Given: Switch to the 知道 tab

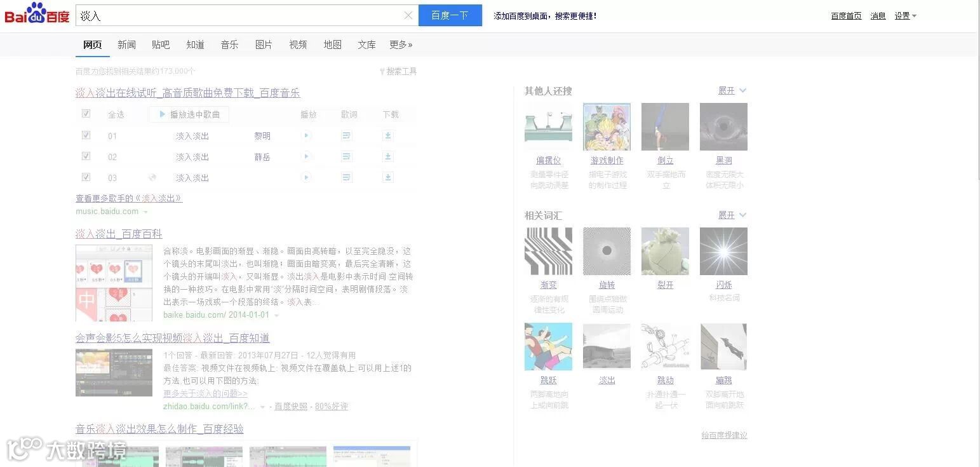Looking at the screenshot, I should 195,44.
